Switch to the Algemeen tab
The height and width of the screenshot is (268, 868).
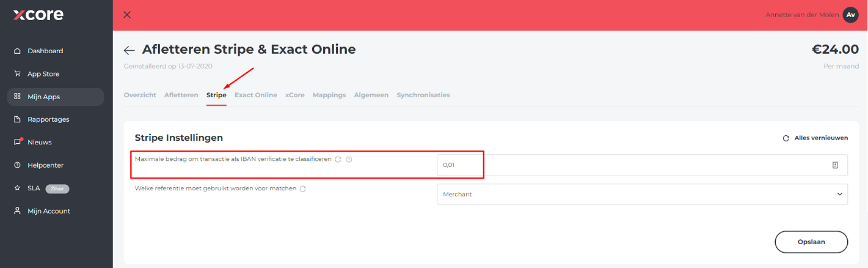pos(371,95)
